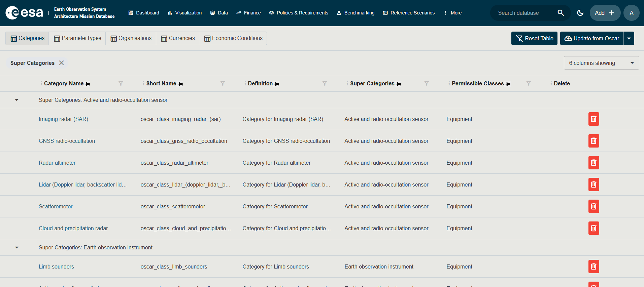Open the Scatterometer category link
This screenshot has width=644, height=287.
coord(56,206)
